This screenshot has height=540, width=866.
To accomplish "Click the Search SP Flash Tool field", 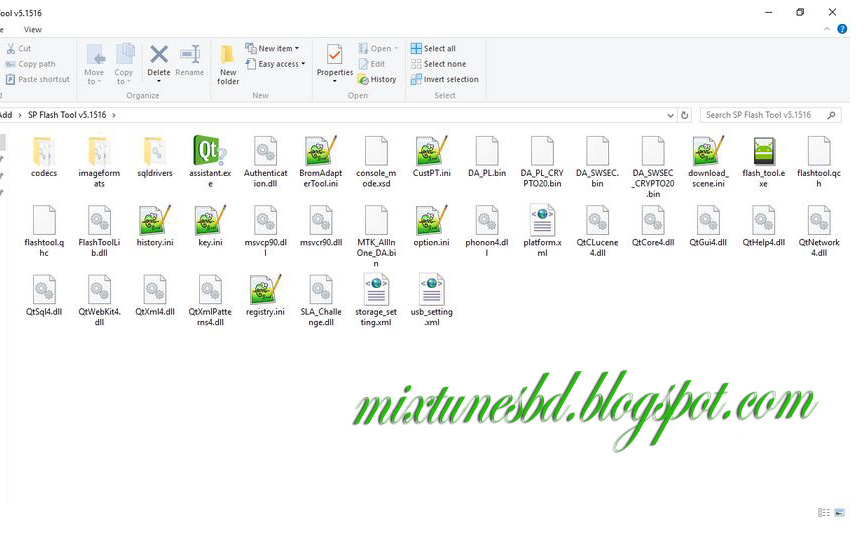I will pos(770,115).
